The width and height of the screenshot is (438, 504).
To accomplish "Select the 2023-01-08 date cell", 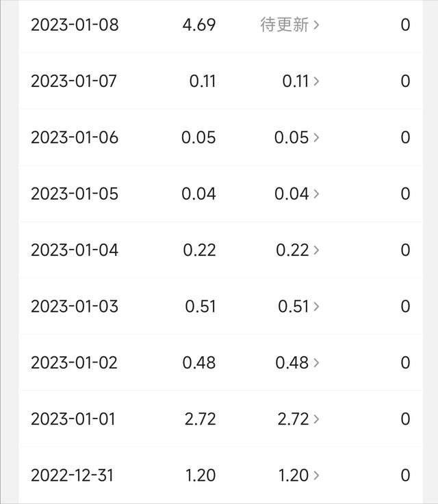I will click(75, 25).
